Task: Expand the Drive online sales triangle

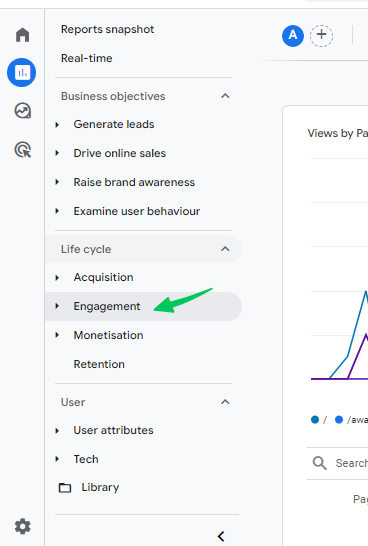Action: click(x=57, y=153)
